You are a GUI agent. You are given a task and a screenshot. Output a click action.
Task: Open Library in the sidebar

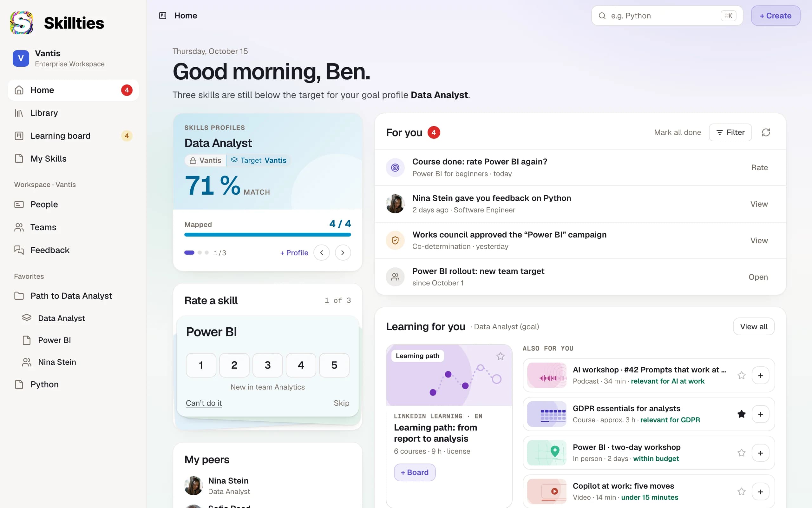(x=73, y=113)
